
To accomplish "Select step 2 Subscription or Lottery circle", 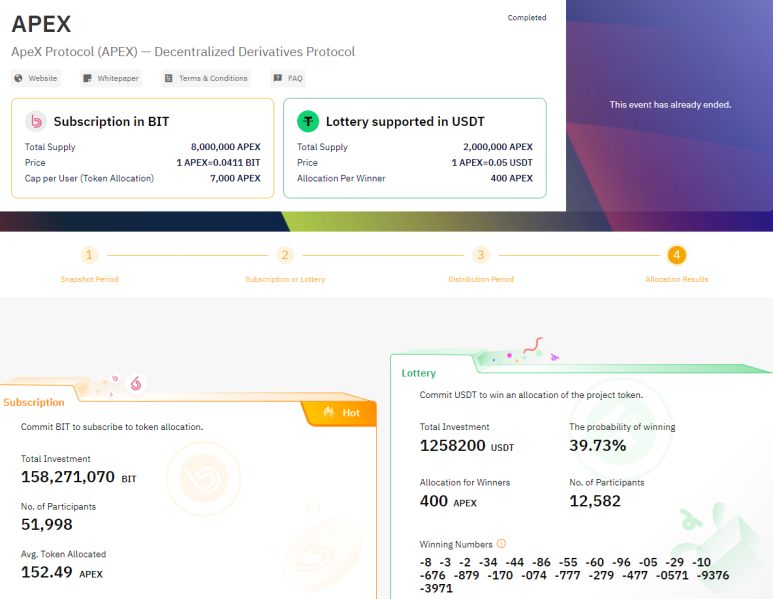I will tap(285, 255).
